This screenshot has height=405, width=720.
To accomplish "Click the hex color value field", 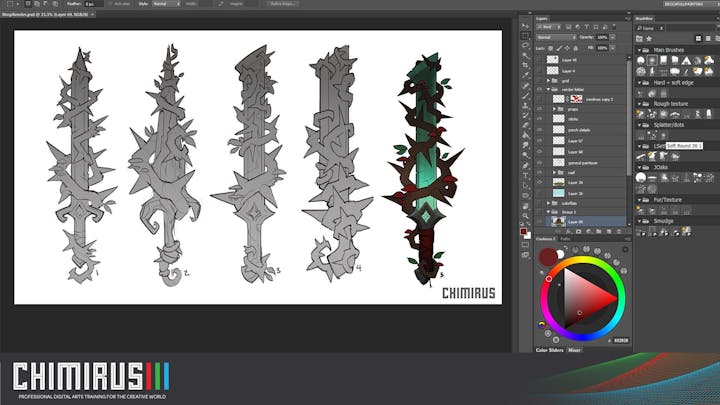I will pyautogui.click(x=621, y=340).
